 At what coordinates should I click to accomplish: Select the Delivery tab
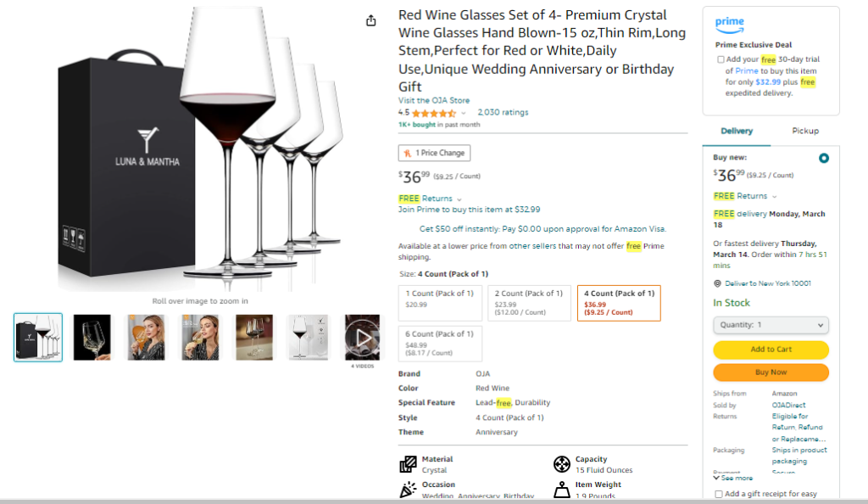[x=737, y=131]
